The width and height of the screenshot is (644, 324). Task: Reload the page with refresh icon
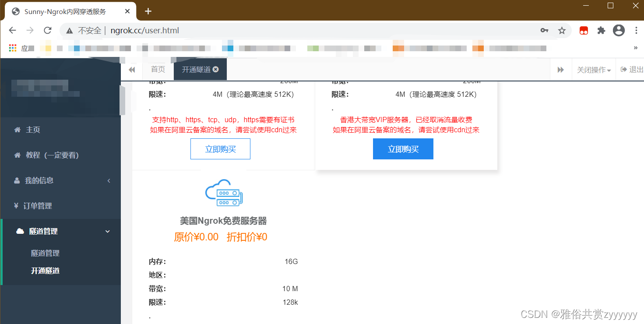[48, 30]
